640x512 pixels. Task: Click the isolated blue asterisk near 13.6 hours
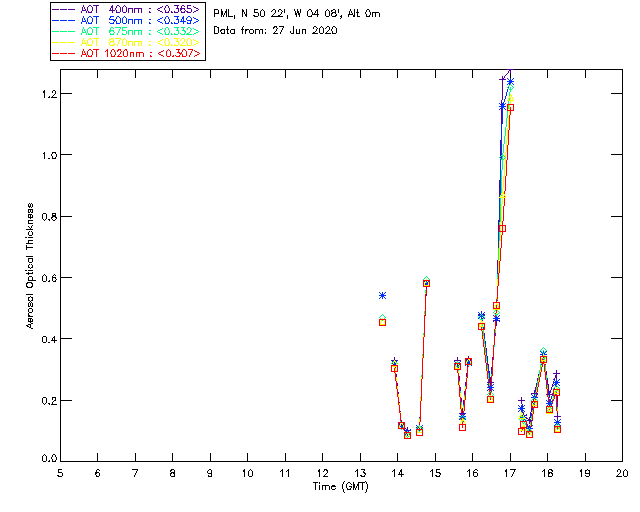pyautogui.click(x=382, y=296)
